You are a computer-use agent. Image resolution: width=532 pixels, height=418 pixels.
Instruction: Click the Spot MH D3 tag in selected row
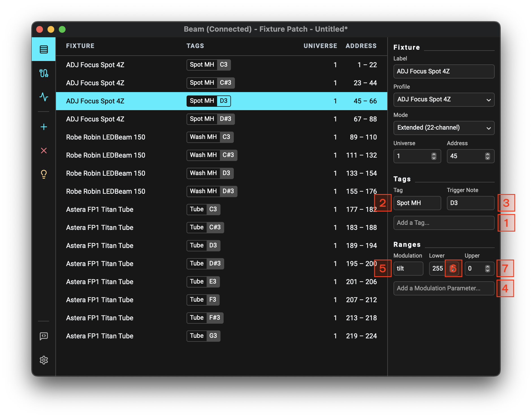pyautogui.click(x=209, y=101)
